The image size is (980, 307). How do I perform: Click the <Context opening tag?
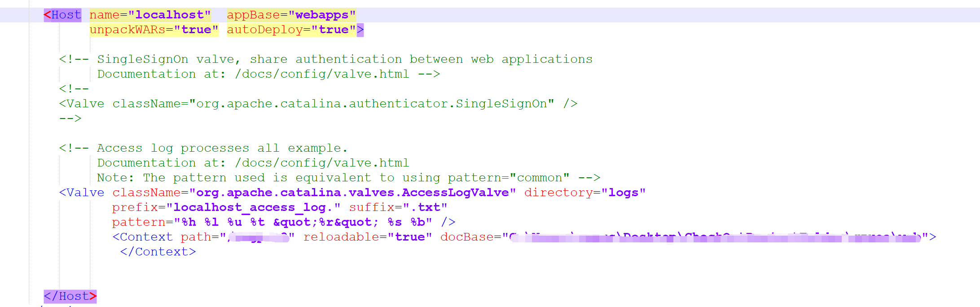(x=143, y=237)
